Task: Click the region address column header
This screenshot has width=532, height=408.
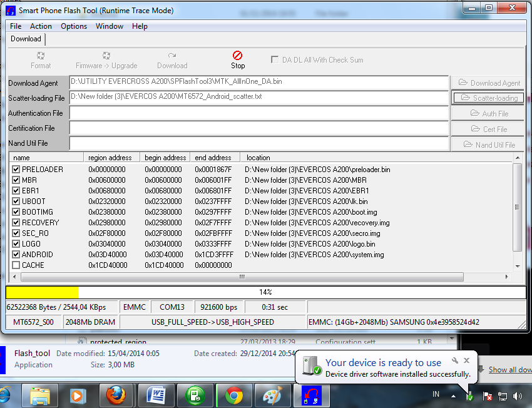Action: (x=112, y=158)
